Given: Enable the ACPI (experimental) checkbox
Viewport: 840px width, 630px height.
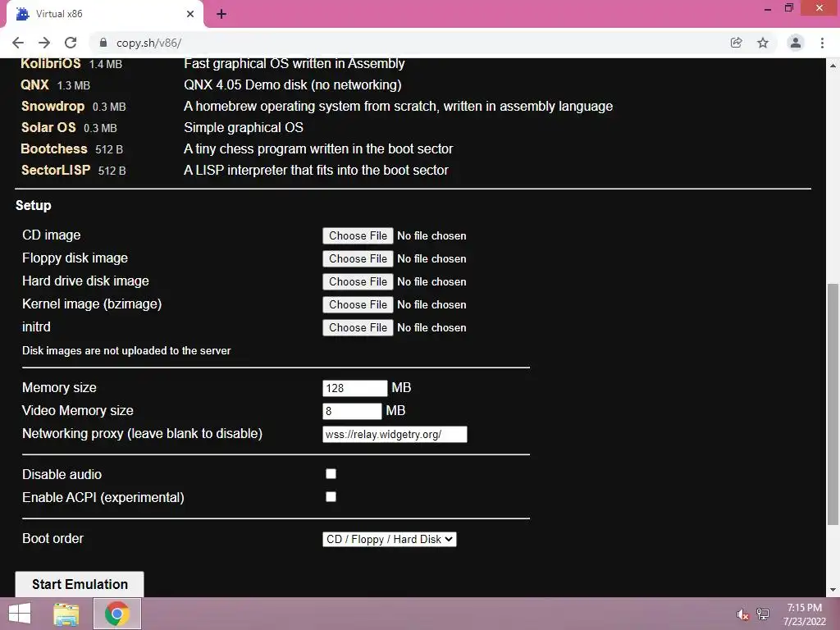Looking at the screenshot, I should [x=331, y=496].
